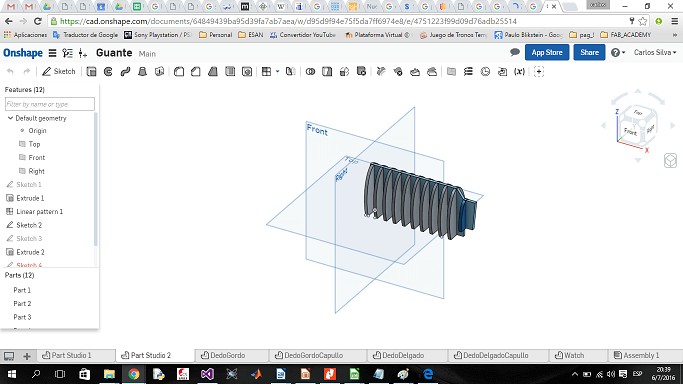This screenshot has width=683, height=384.
Task: Select the Plane tool icon
Action: pyautogui.click(x=451, y=71)
